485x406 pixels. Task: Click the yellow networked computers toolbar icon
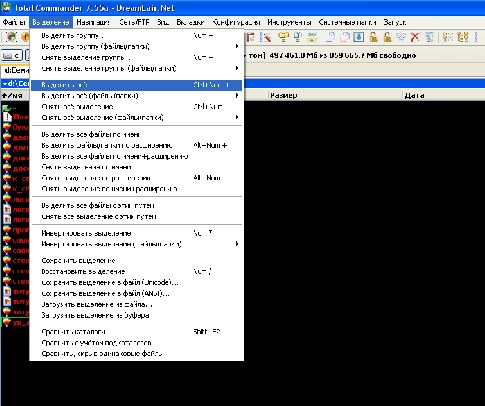click(283, 37)
